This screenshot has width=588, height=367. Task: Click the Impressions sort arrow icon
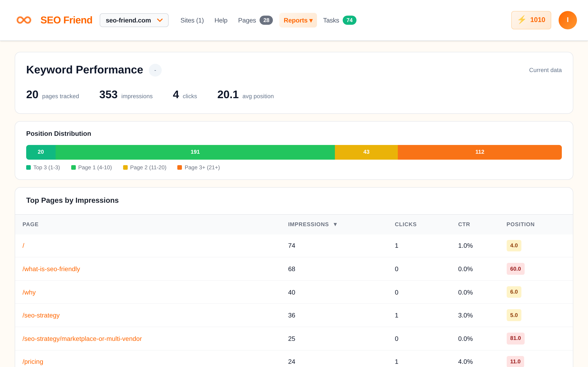tap(335, 224)
